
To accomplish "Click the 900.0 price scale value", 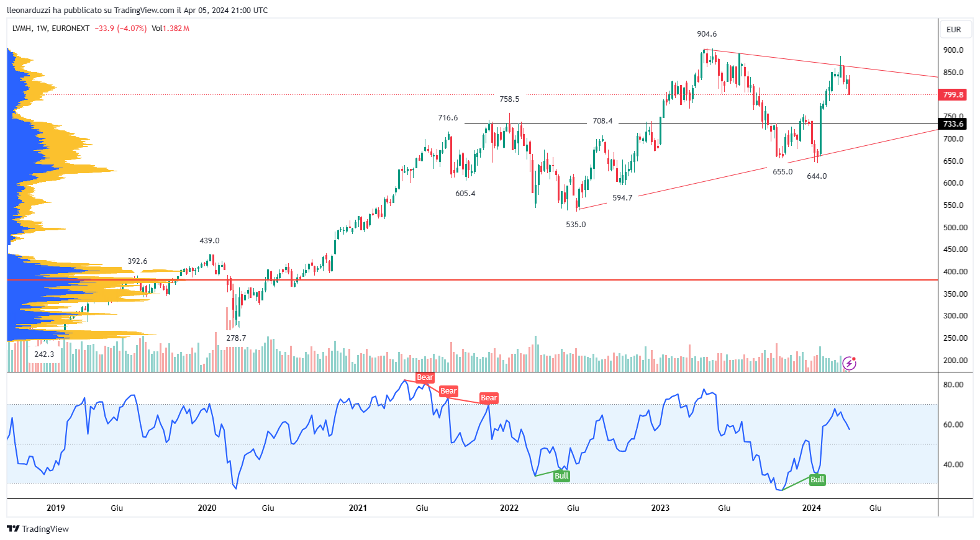I will pyautogui.click(x=953, y=50).
